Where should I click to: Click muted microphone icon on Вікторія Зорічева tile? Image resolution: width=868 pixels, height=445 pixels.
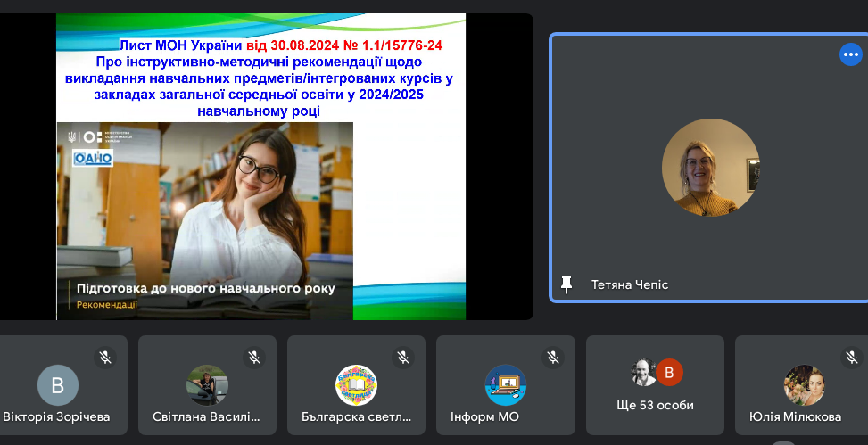105,358
